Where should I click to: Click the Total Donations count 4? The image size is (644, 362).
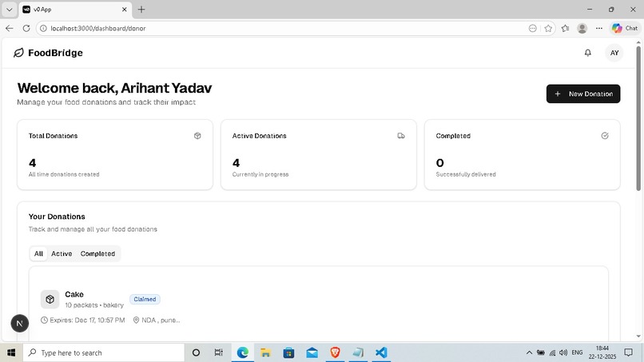pyautogui.click(x=33, y=163)
